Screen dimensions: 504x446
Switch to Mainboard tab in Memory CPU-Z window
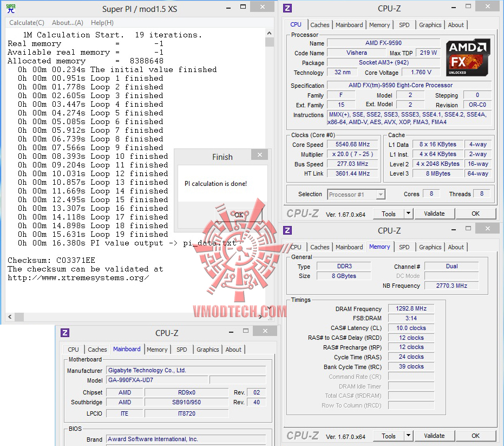349,247
